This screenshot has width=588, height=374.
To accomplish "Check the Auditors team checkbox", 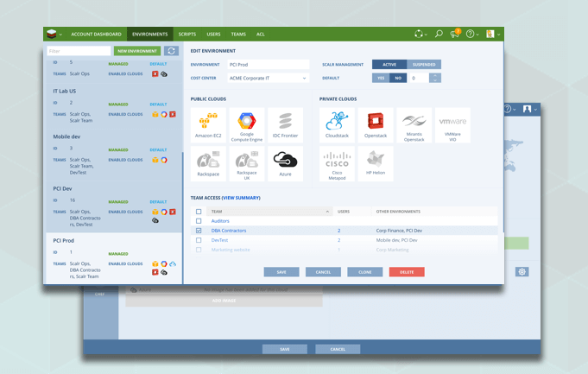I will pos(199,221).
